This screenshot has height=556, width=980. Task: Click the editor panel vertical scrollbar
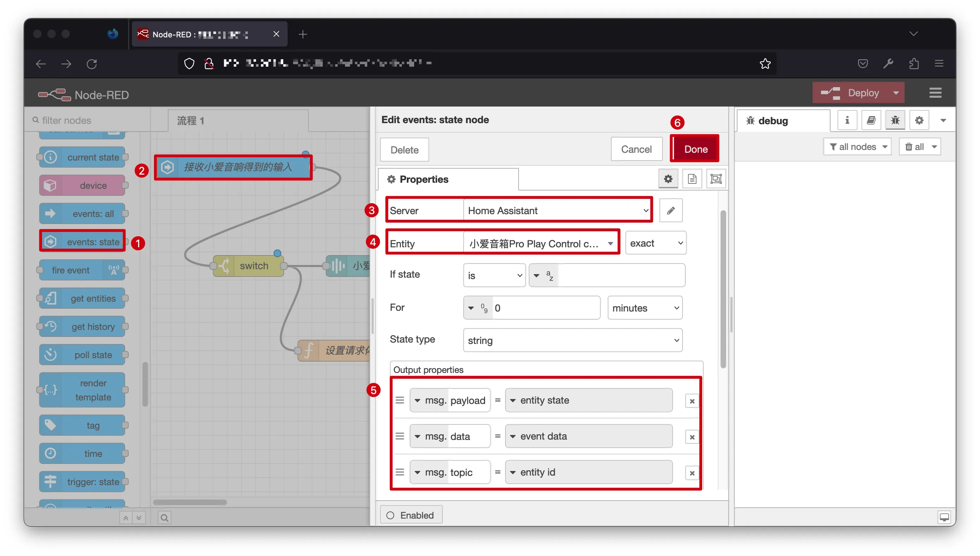tap(723, 289)
